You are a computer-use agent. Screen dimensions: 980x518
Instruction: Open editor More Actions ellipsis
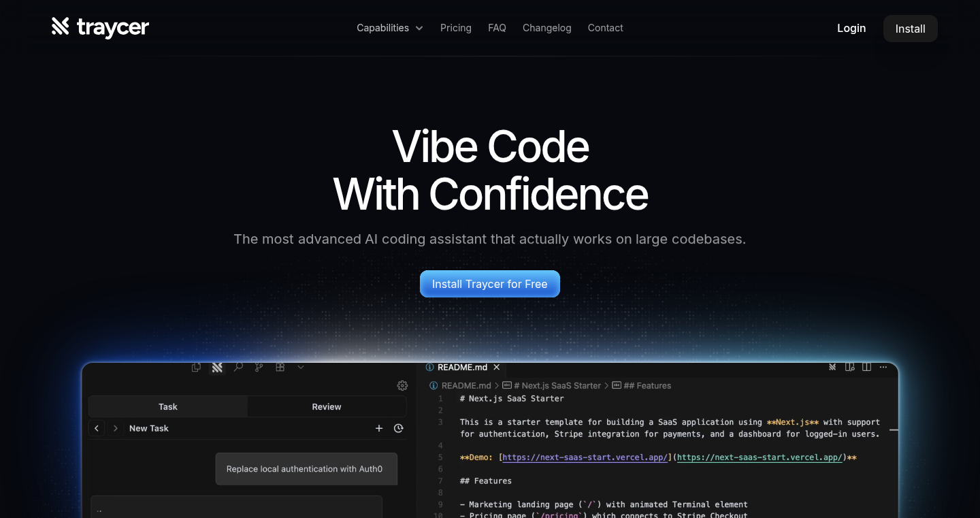(x=883, y=367)
